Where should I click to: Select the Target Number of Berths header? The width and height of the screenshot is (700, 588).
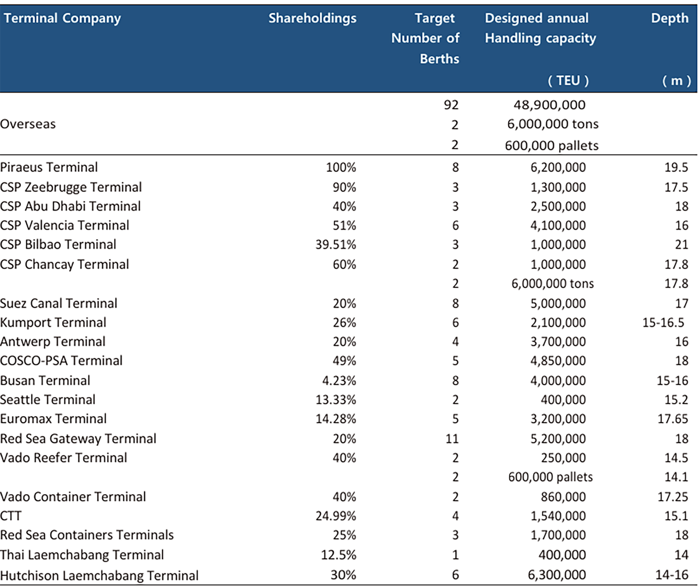point(425,38)
